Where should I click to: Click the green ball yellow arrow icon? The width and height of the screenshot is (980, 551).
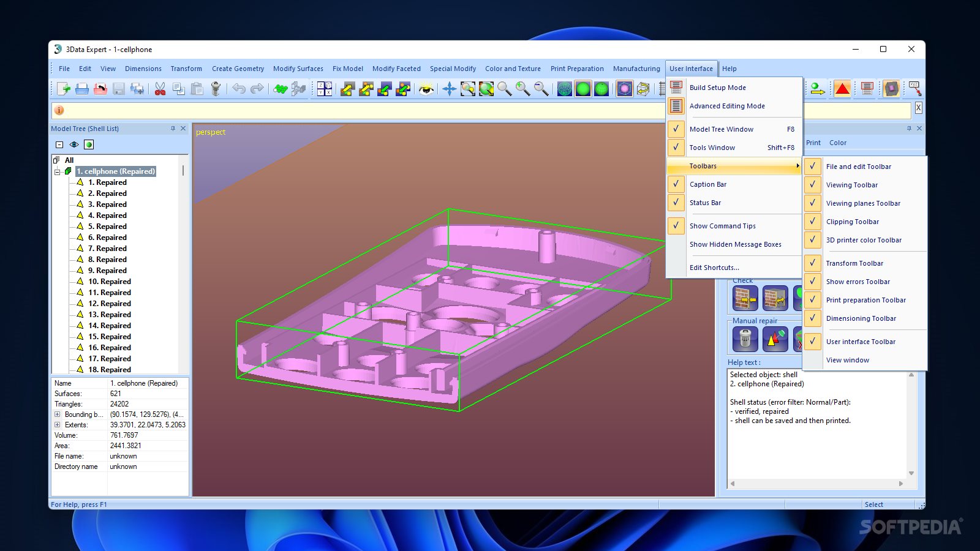[817, 89]
